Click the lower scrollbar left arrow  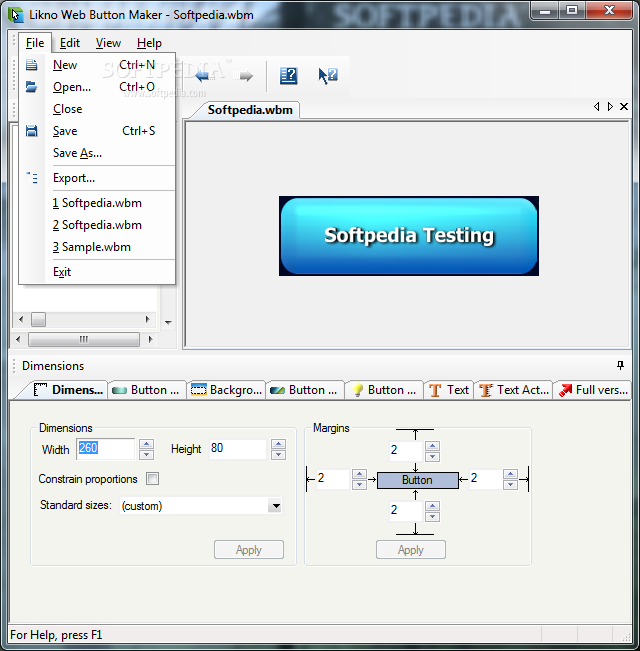(x=18, y=339)
